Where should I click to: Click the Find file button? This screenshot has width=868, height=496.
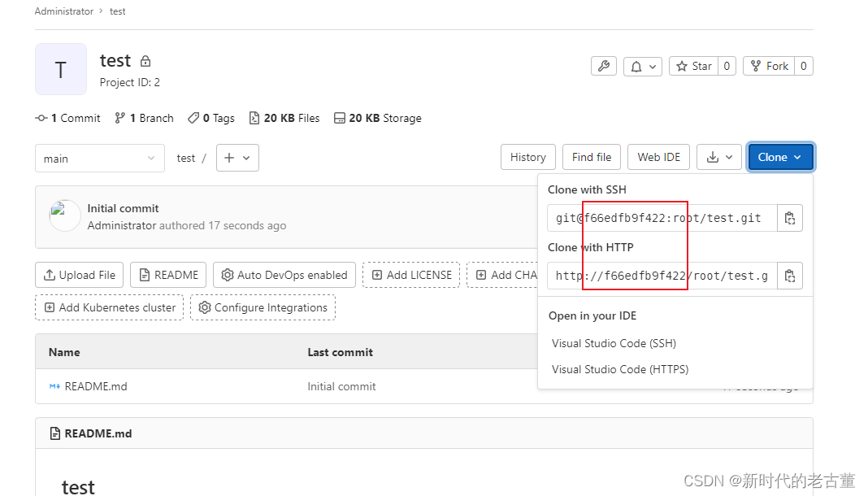(x=591, y=158)
